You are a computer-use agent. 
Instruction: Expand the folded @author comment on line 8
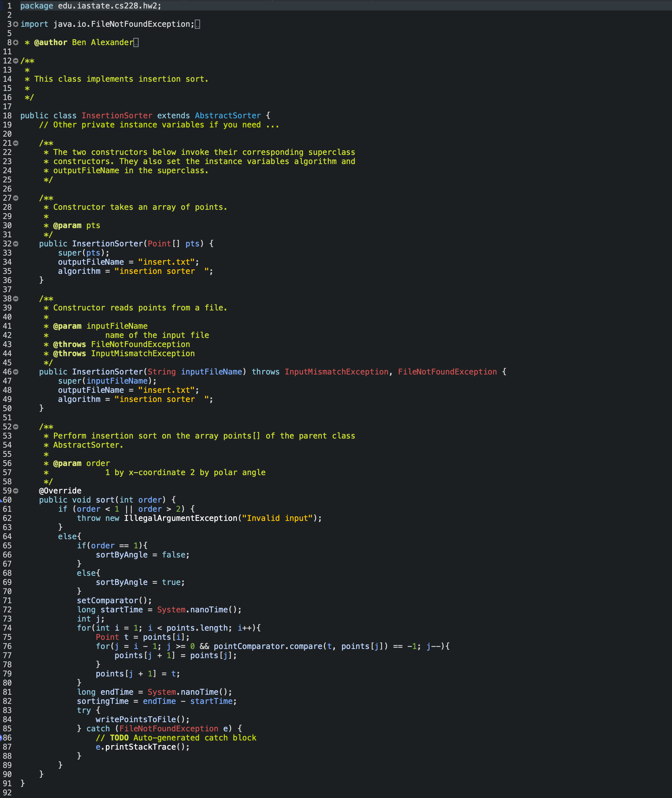(16, 43)
